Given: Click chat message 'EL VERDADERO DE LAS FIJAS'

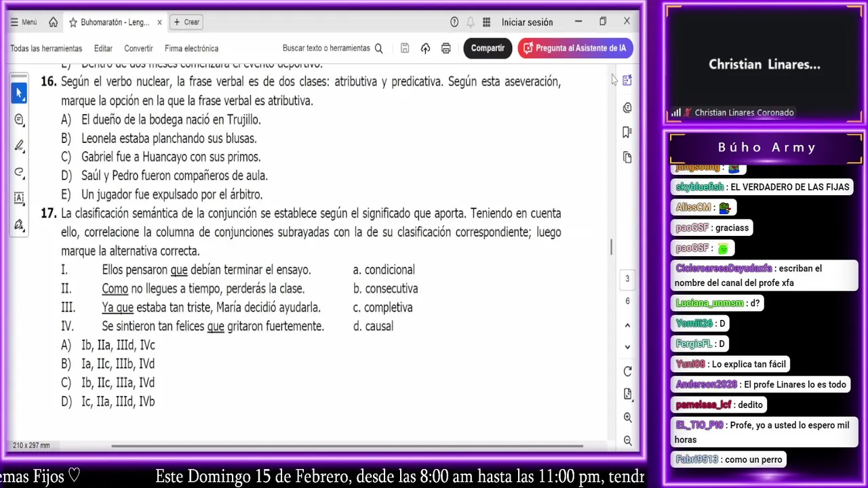Looking at the screenshot, I should [789, 187].
